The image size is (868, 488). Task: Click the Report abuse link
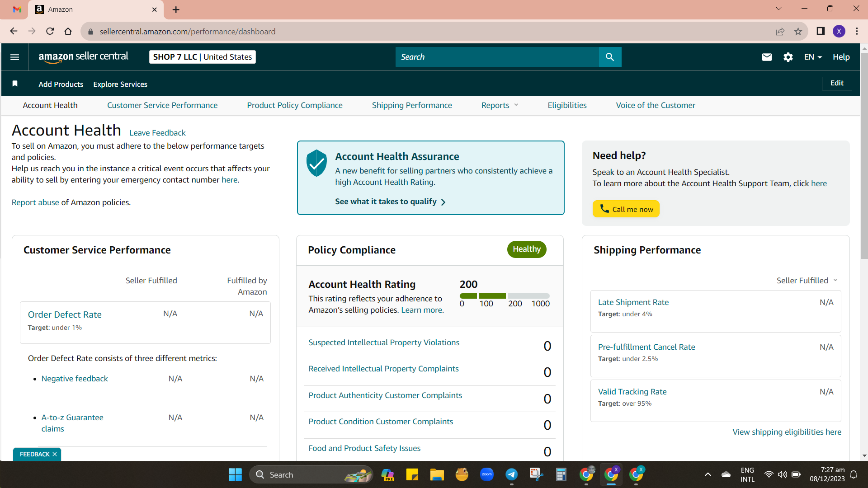point(35,202)
